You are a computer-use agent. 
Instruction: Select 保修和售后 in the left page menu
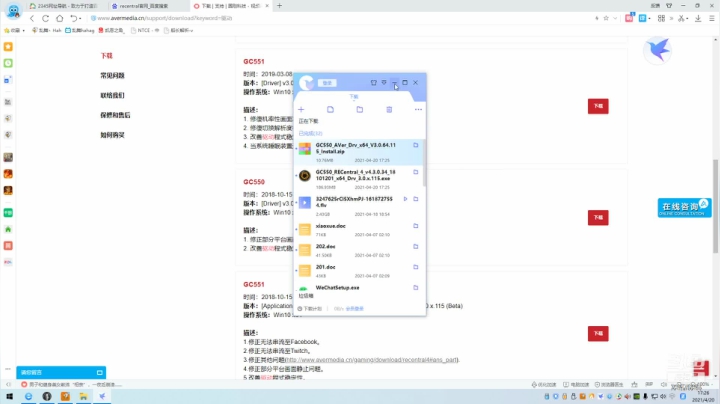coord(115,115)
